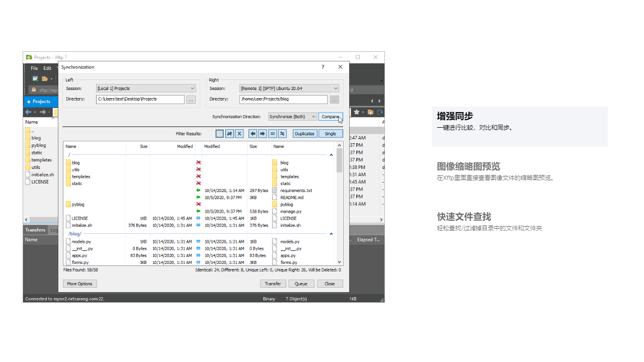Open the left Session dropdown
The height and width of the screenshot is (362, 644).
(x=146, y=88)
